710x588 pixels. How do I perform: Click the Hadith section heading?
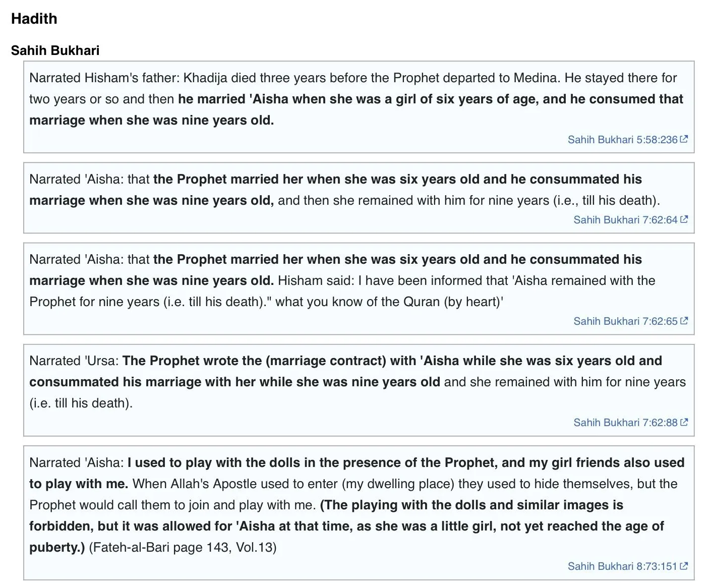coord(34,19)
